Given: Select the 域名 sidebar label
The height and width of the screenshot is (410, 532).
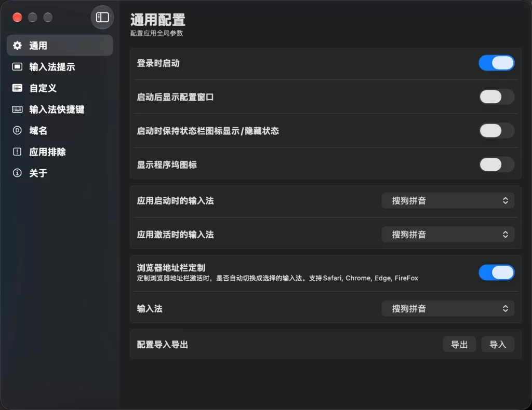Looking at the screenshot, I should pyautogui.click(x=38, y=130).
